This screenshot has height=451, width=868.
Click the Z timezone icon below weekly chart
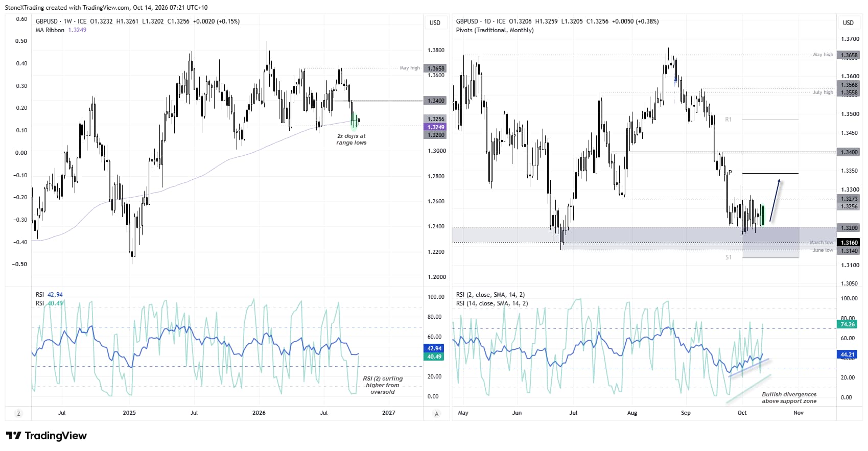tap(19, 414)
